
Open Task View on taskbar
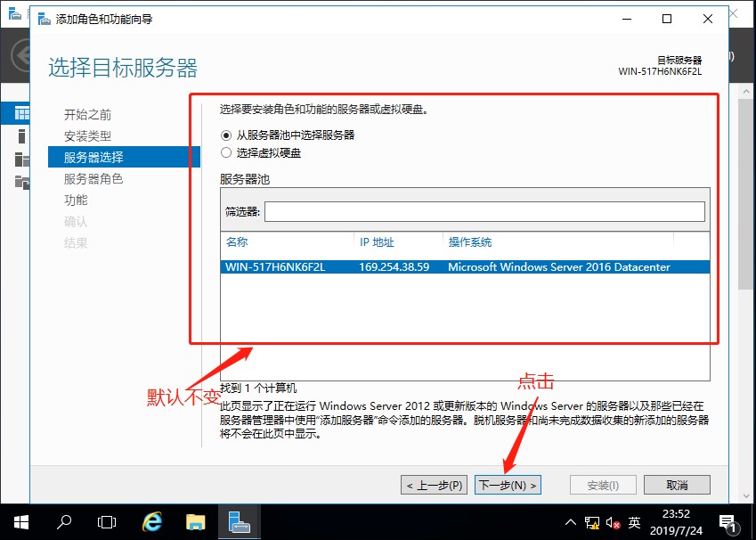[107, 522]
